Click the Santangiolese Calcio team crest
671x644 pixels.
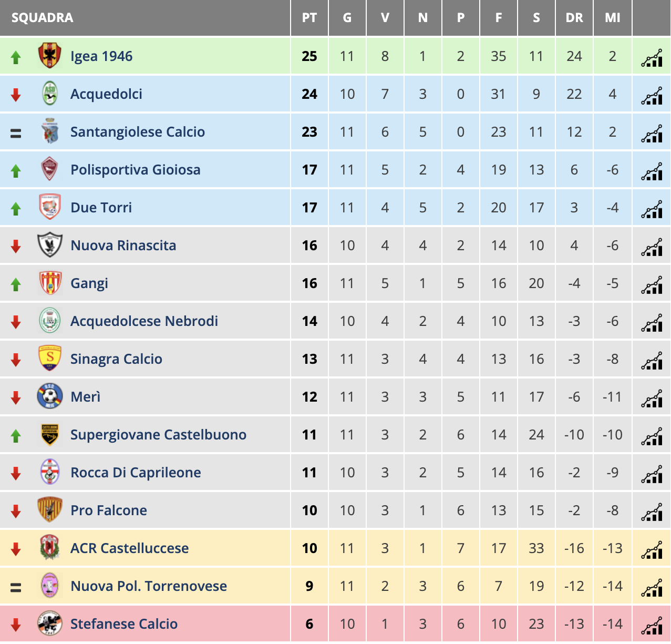click(50, 131)
